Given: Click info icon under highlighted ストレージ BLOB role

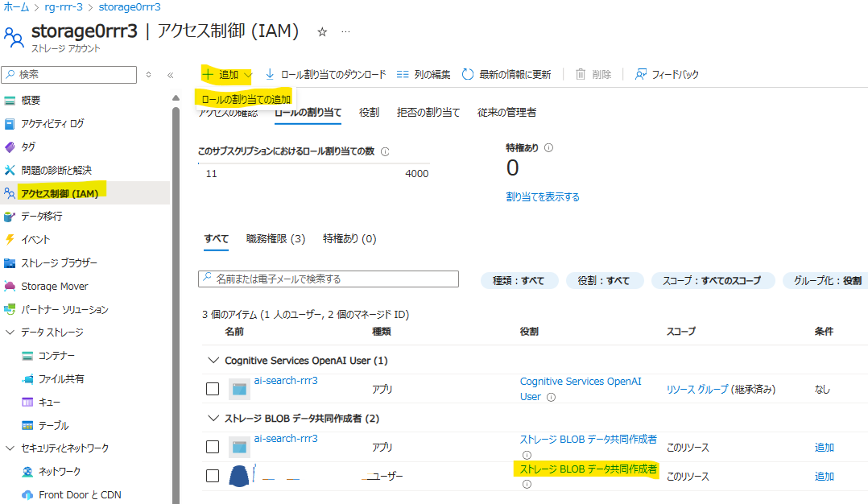Looking at the screenshot, I should coord(527,484).
